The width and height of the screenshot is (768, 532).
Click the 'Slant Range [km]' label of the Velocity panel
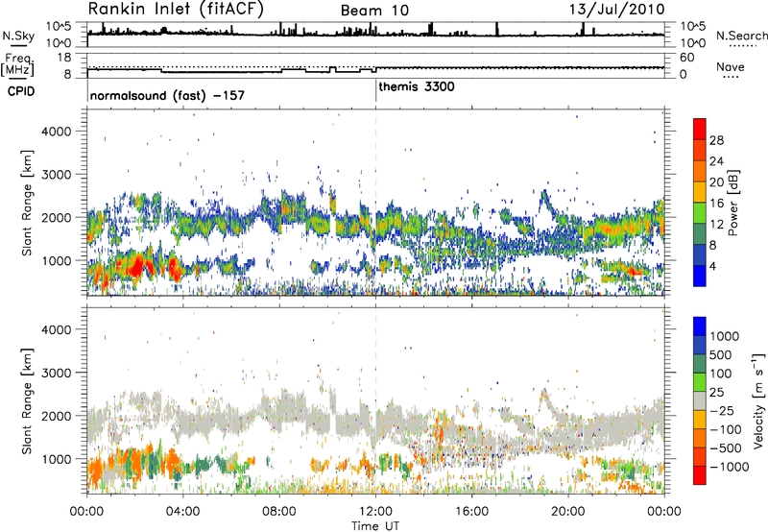click(28, 400)
